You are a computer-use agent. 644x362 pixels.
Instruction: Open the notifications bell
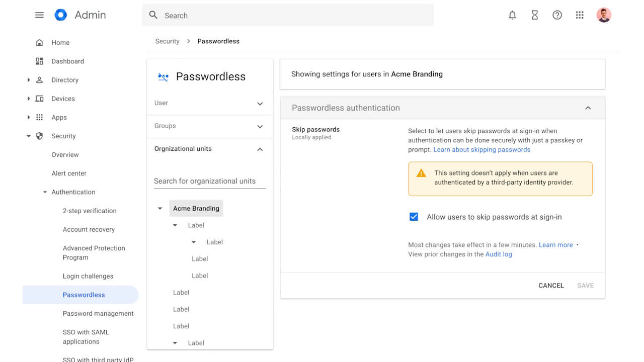pyautogui.click(x=512, y=15)
